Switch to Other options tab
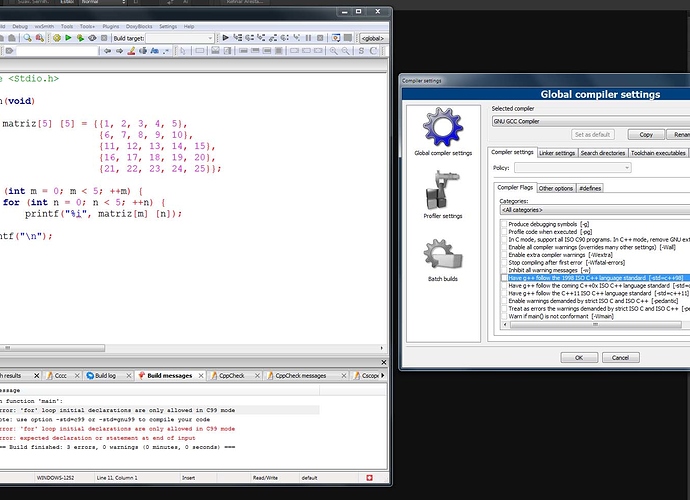The image size is (690, 500). (x=556, y=188)
